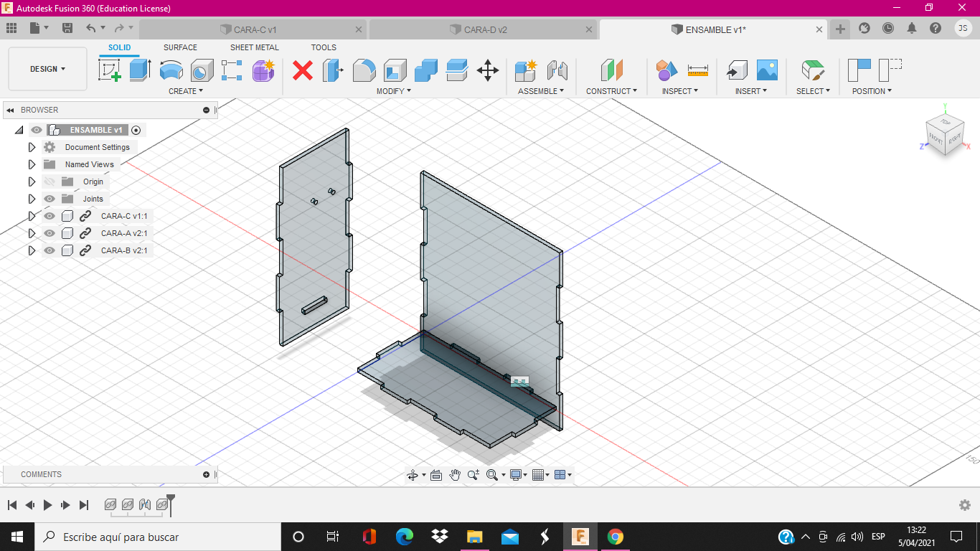Click the Look At navigation icon
This screenshot has width=980, height=551.
click(x=435, y=475)
